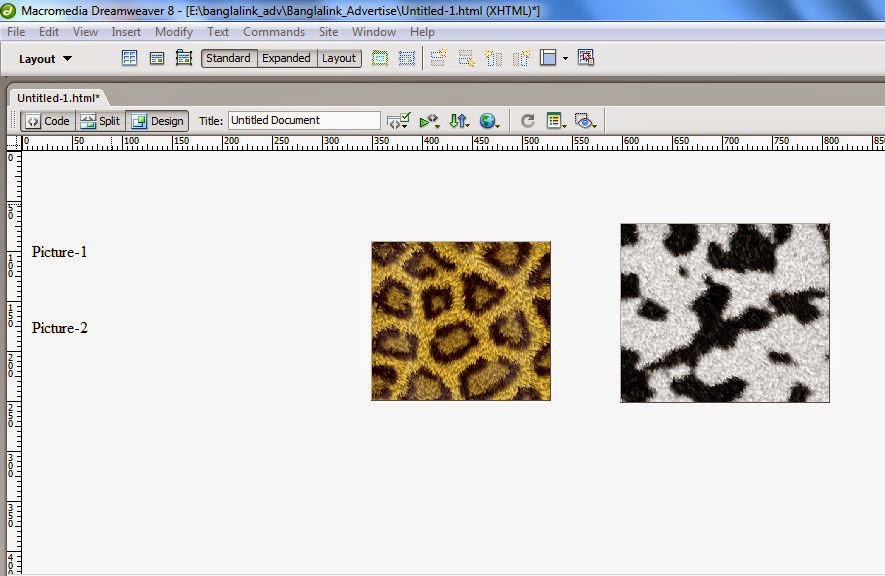Open the Window menu
This screenshot has width=885, height=576.
coord(374,32)
